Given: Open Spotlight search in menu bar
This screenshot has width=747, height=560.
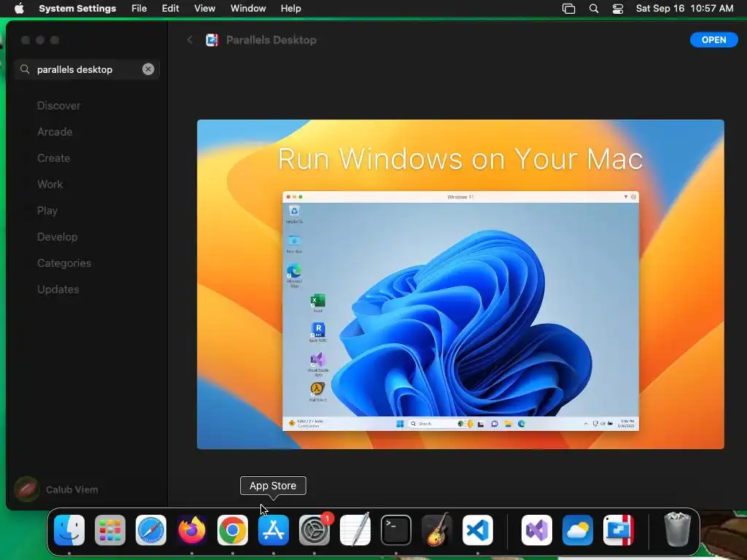Looking at the screenshot, I should (594, 9).
